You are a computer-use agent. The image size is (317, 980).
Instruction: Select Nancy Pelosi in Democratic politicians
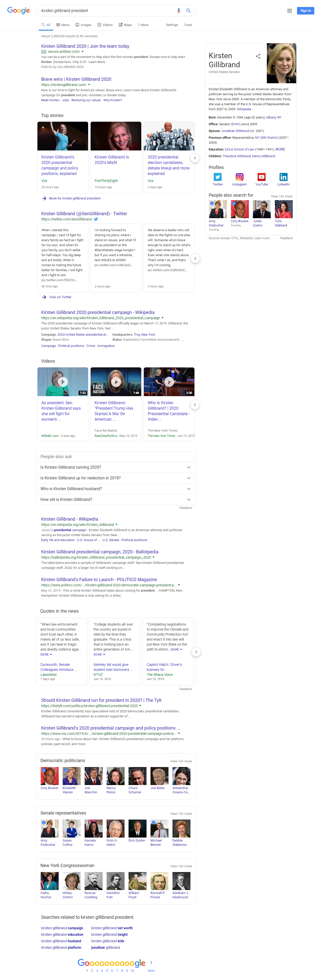(116, 776)
